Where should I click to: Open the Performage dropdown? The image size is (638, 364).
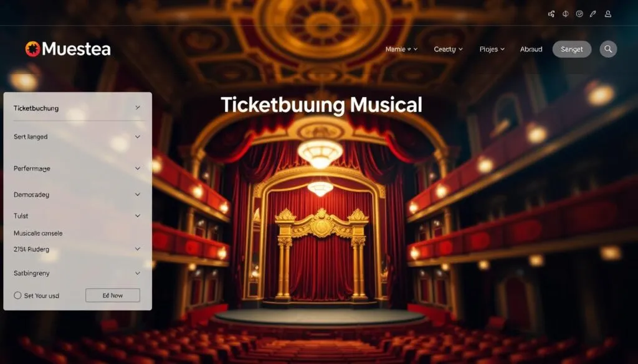click(x=138, y=168)
